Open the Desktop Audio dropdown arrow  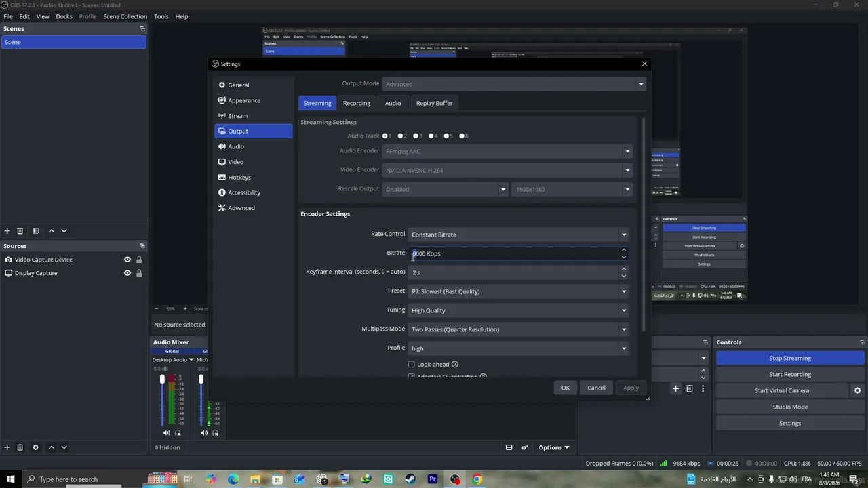[x=191, y=360]
